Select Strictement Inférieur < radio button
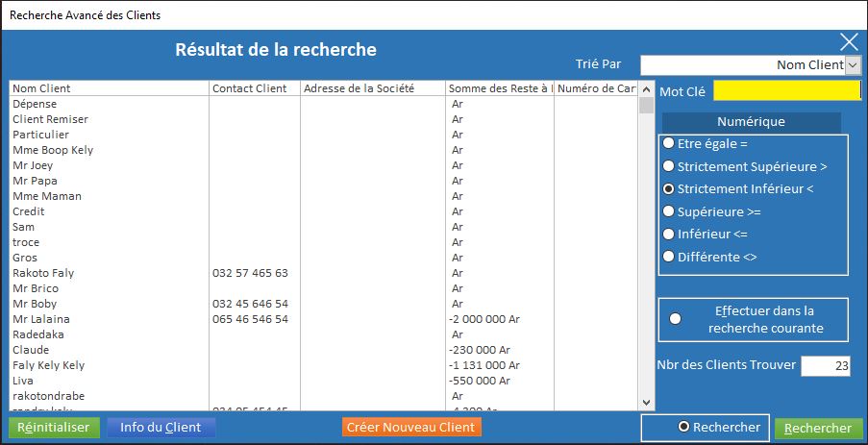This screenshot has height=445, width=868. tap(669, 189)
